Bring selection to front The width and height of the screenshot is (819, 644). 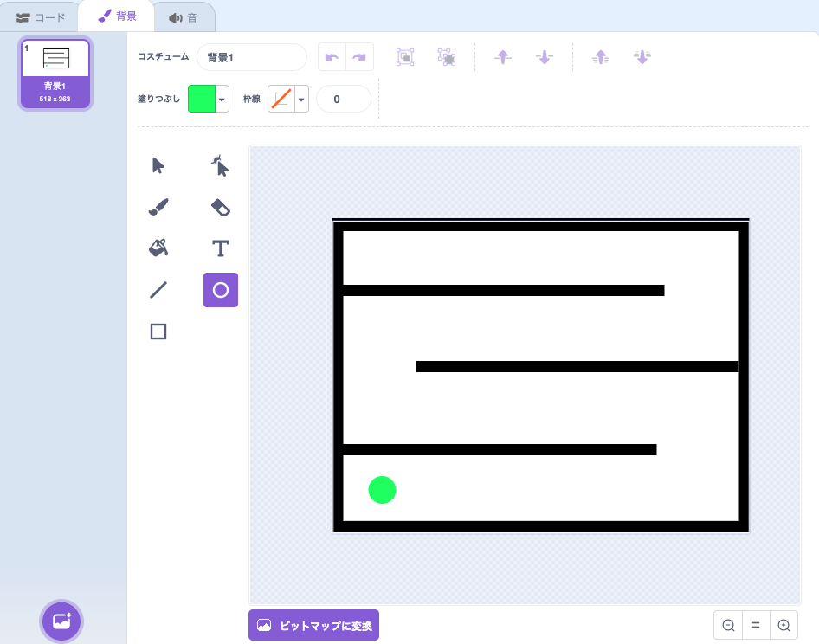coord(601,57)
